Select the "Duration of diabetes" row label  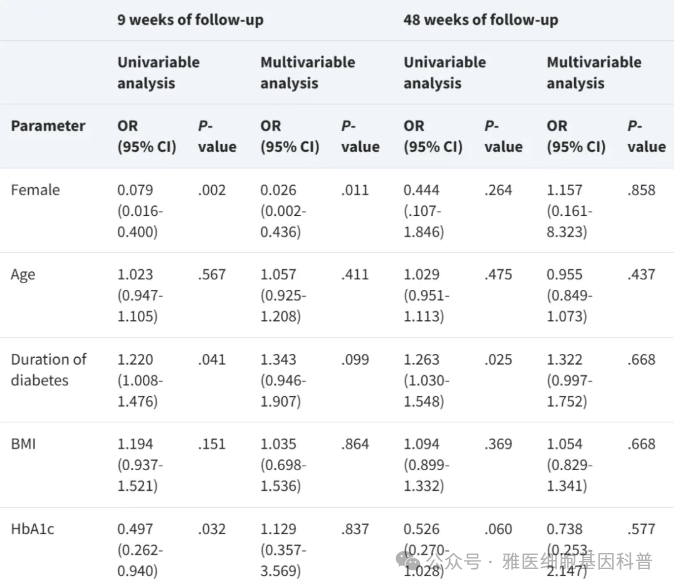[48, 369]
